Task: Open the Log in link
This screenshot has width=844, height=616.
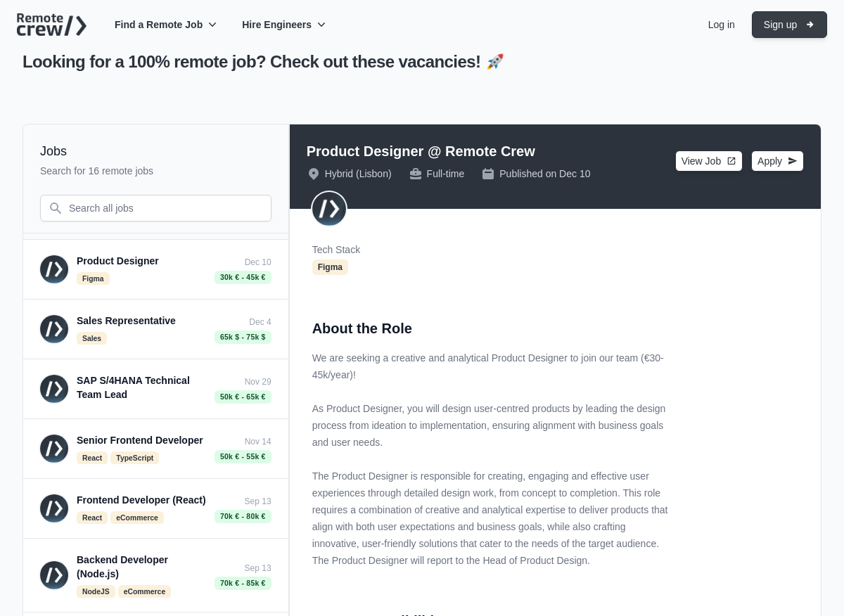Action: (721, 25)
